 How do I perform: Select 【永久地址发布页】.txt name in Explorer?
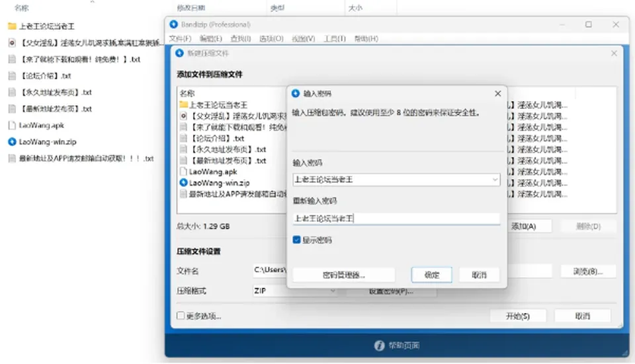tap(56, 92)
